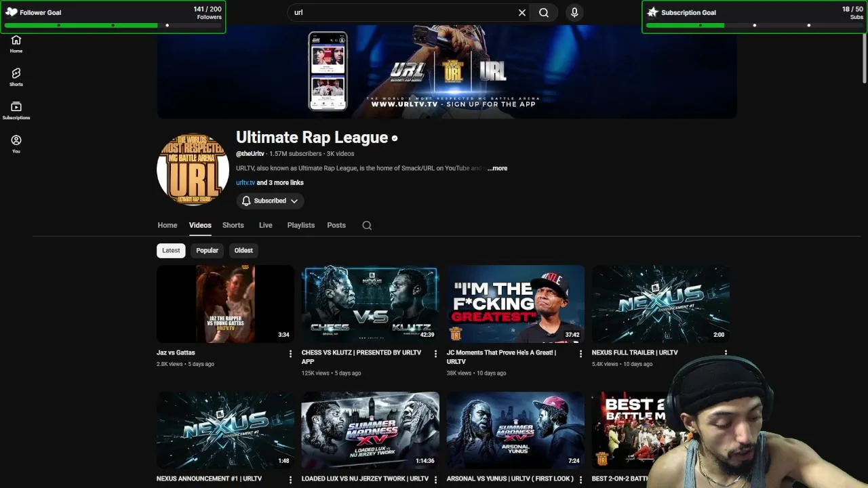Click the Subscription Goal star icon
This screenshot has height=488, width=868.
[652, 12]
